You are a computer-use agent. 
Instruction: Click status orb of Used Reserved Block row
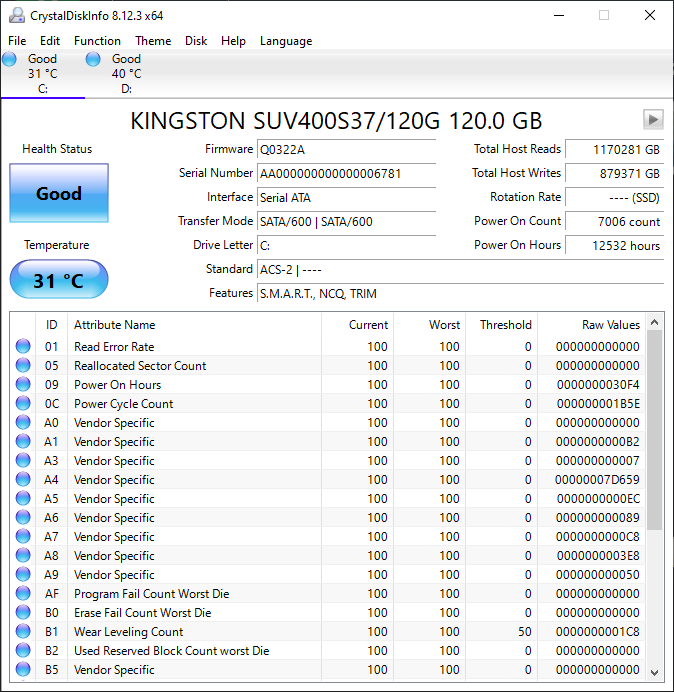pyautogui.click(x=23, y=650)
